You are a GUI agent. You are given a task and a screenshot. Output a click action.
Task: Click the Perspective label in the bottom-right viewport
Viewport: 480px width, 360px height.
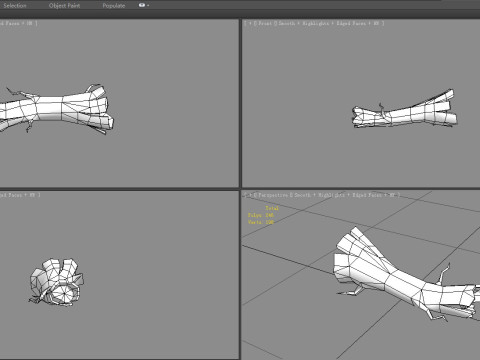coord(273,195)
